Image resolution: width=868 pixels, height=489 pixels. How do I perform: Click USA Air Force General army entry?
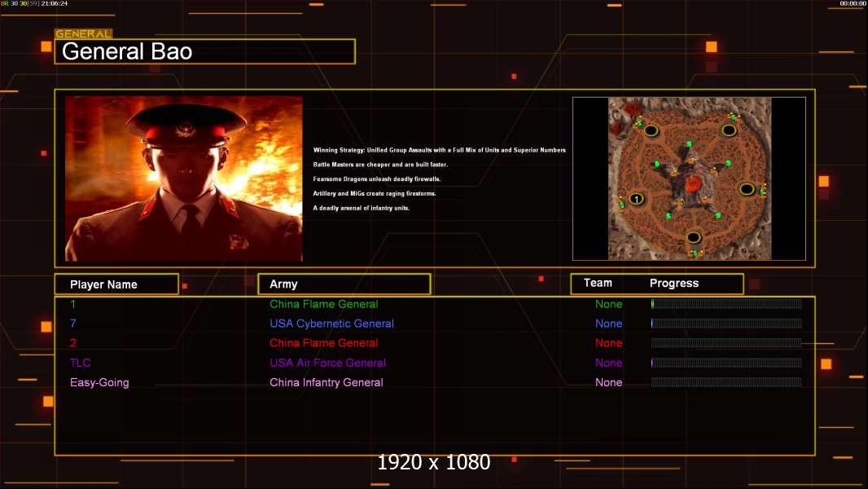[327, 363]
